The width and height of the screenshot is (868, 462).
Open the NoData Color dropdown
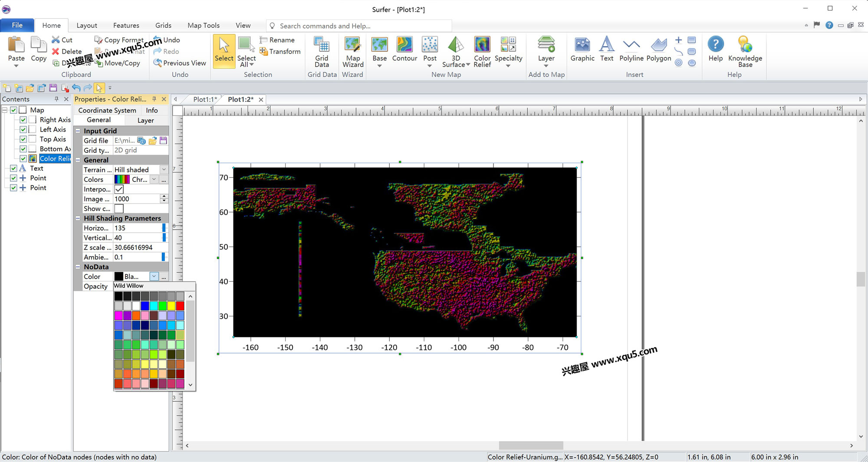pos(154,277)
